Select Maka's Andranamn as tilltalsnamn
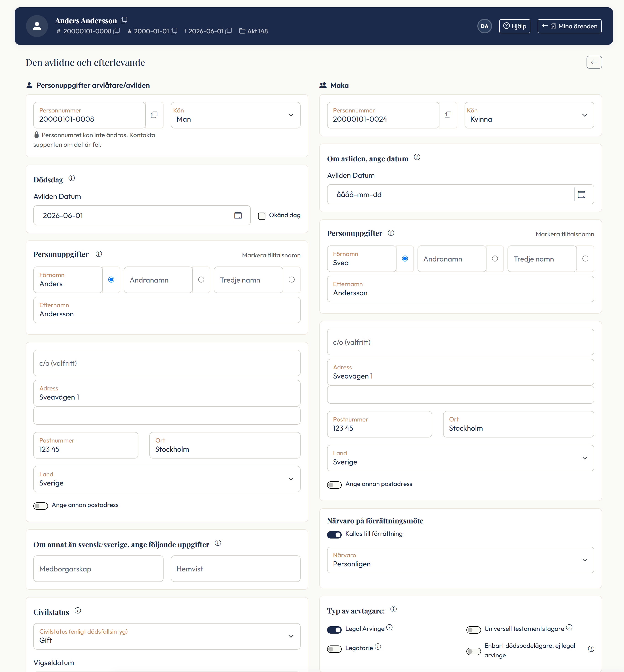624x672 pixels. [495, 259]
